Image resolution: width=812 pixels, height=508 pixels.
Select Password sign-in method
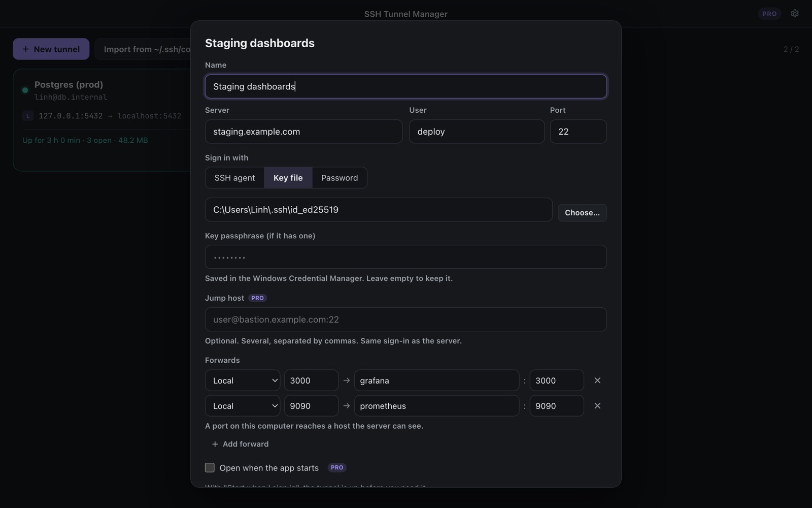pyautogui.click(x=340, y=178)
